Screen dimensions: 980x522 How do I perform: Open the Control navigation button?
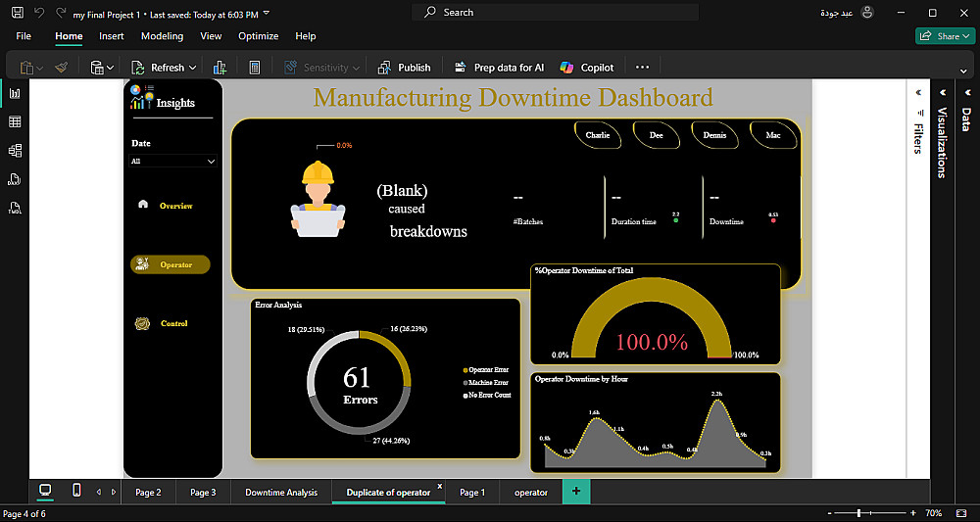[x=163, y=323]
